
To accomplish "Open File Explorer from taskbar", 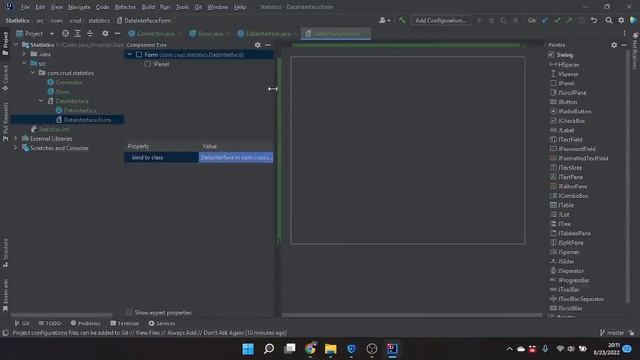I will coord(331,349).
